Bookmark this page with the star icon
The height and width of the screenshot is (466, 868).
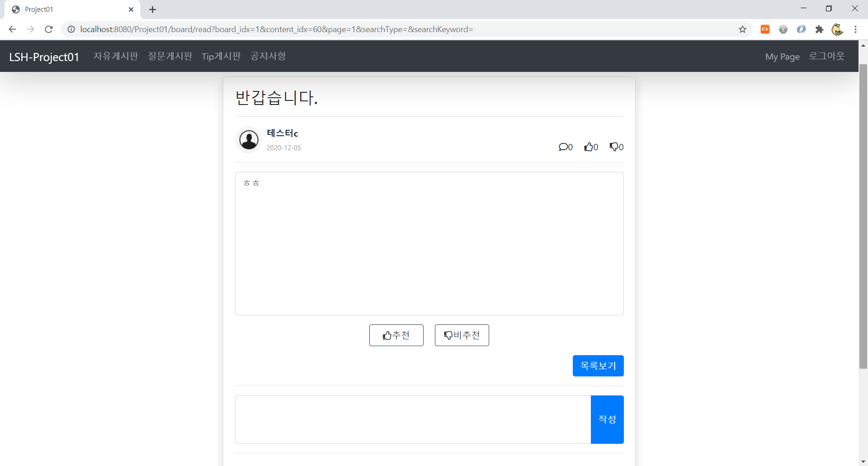[x=742, y=29]
